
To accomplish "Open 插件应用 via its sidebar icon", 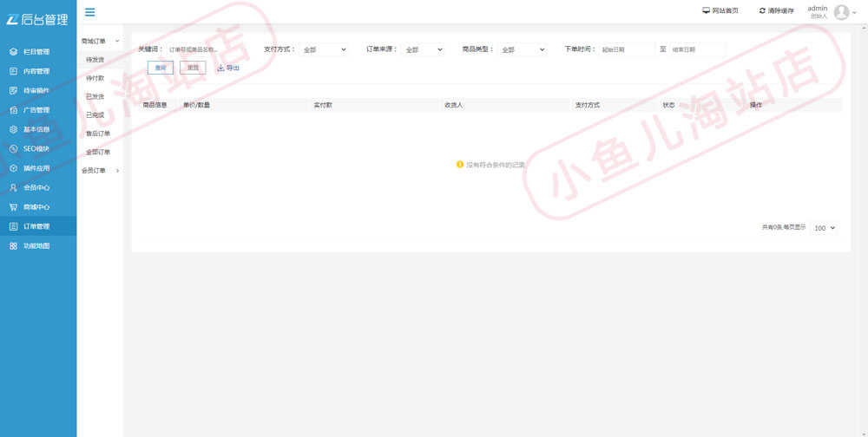I will 14,167.
